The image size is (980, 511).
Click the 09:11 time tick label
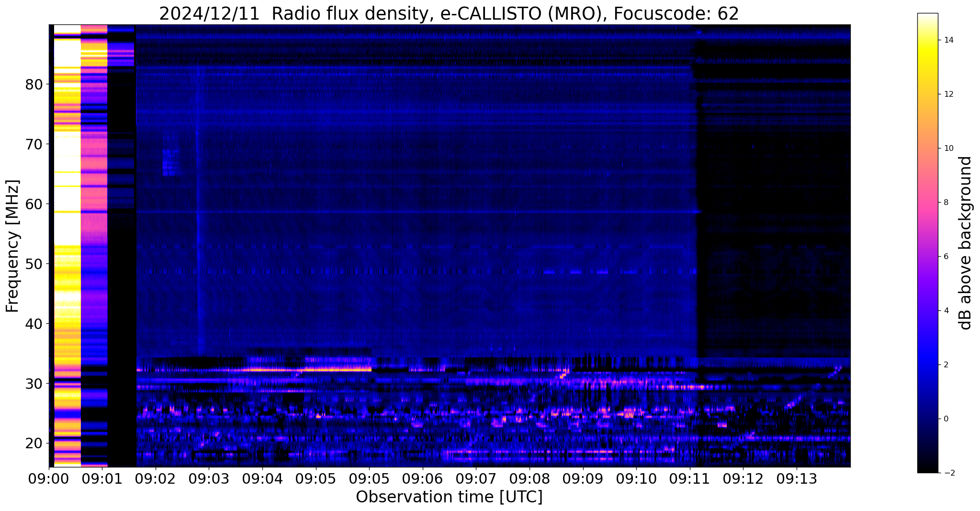[690, 478]
